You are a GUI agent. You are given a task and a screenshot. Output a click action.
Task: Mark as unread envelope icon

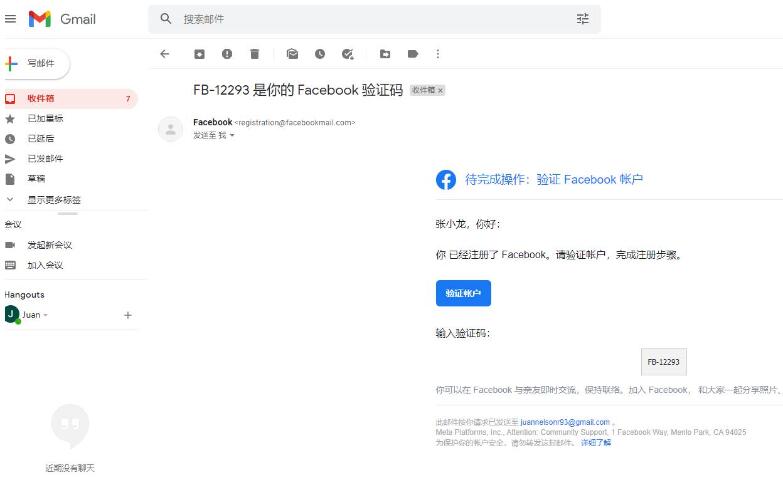coord(292,54)
